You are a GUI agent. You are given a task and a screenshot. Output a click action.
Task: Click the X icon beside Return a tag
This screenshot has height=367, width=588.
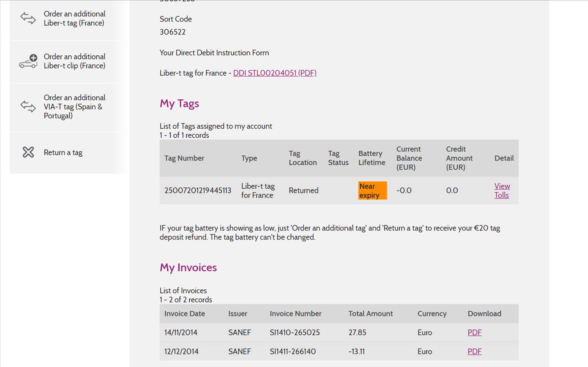tap(28, 152)
